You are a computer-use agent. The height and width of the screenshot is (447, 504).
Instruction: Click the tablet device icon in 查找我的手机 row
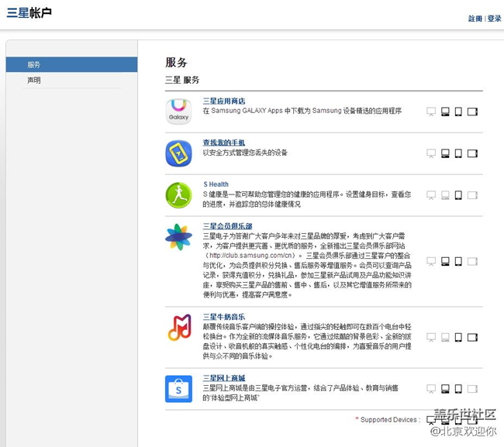472,153
